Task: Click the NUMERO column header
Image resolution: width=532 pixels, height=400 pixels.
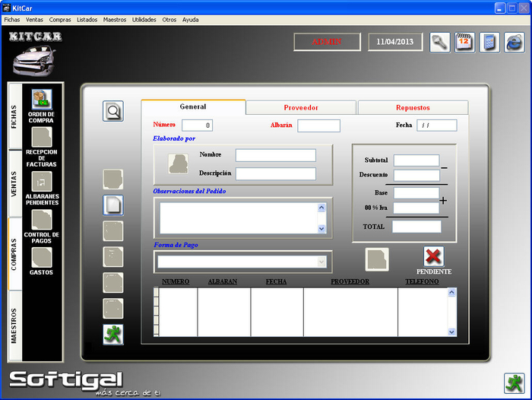Action: 176,281
